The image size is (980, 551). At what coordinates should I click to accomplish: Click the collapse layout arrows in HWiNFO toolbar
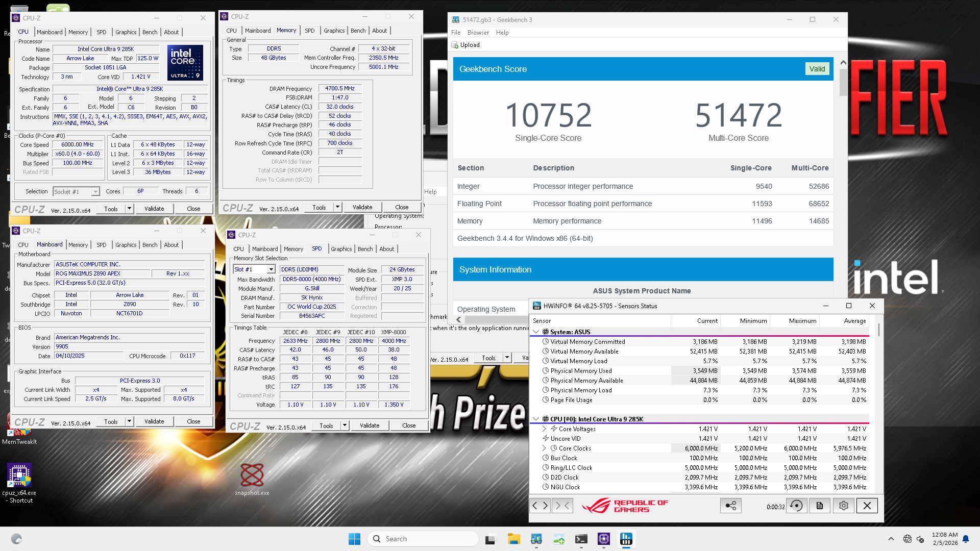point(562,506)
